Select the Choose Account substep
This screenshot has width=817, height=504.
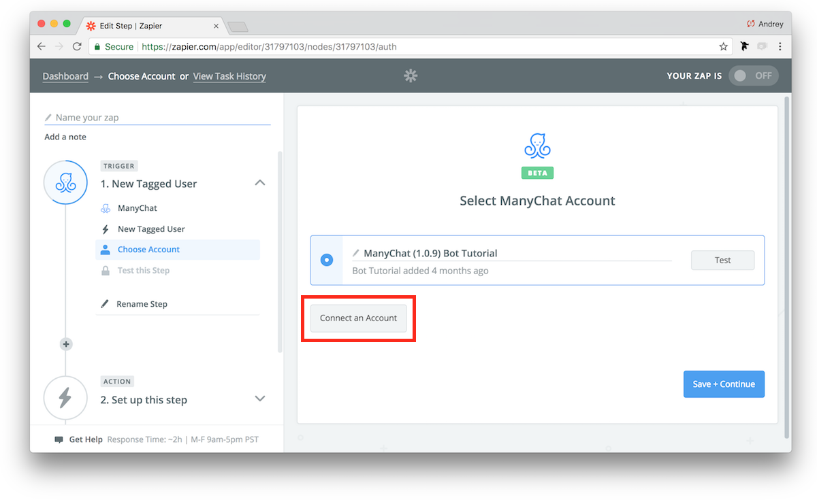[x=178, y=250]
